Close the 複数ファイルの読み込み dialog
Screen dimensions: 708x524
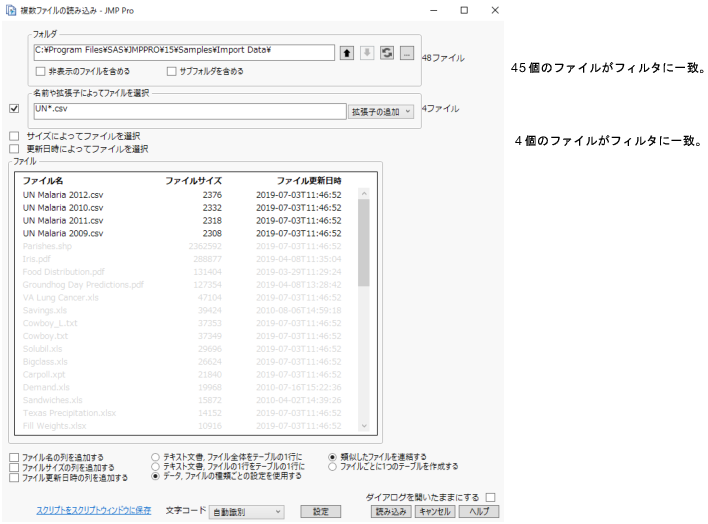pos(495,10)
